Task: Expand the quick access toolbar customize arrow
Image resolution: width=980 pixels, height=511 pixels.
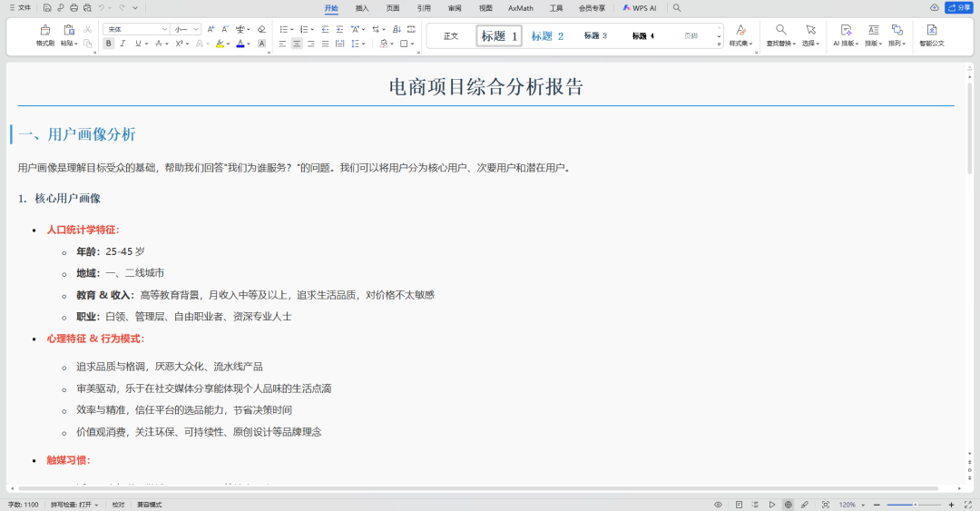Action: point(135,8)
